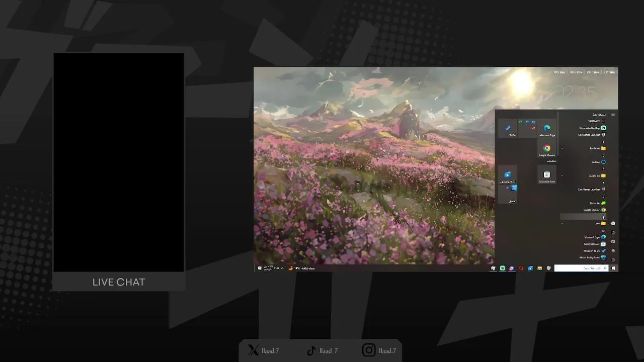Open the user account icon in Start
The height and width of the screenshot is (362, 644).
(x=613, y=223)
